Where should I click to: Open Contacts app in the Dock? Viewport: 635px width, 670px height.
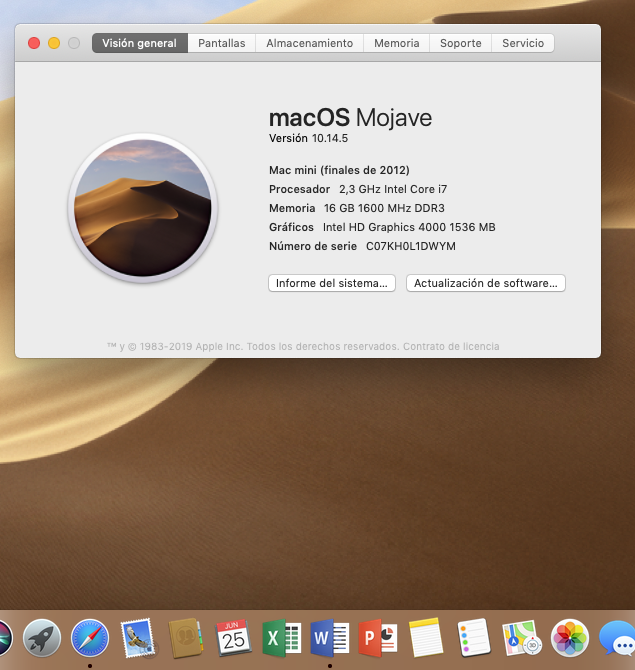[185, 638]
